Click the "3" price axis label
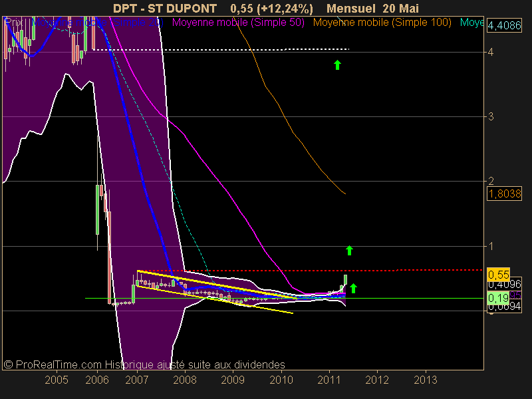Image resolution: width=532 pixels, height=399 pixels. pos(491,117)
